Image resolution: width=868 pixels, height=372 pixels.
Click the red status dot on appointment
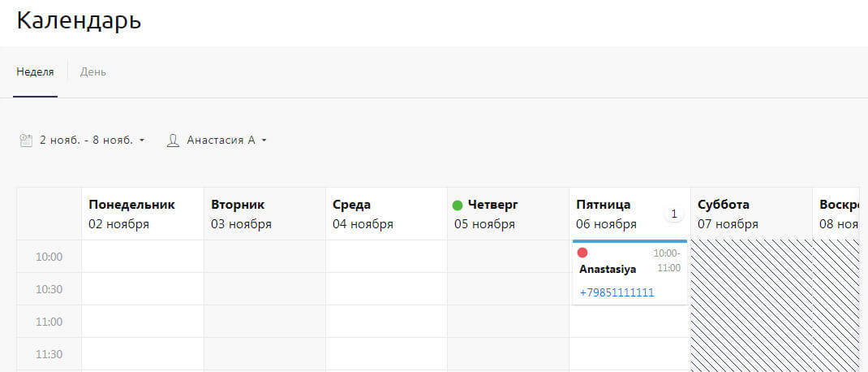click(582, 253)
